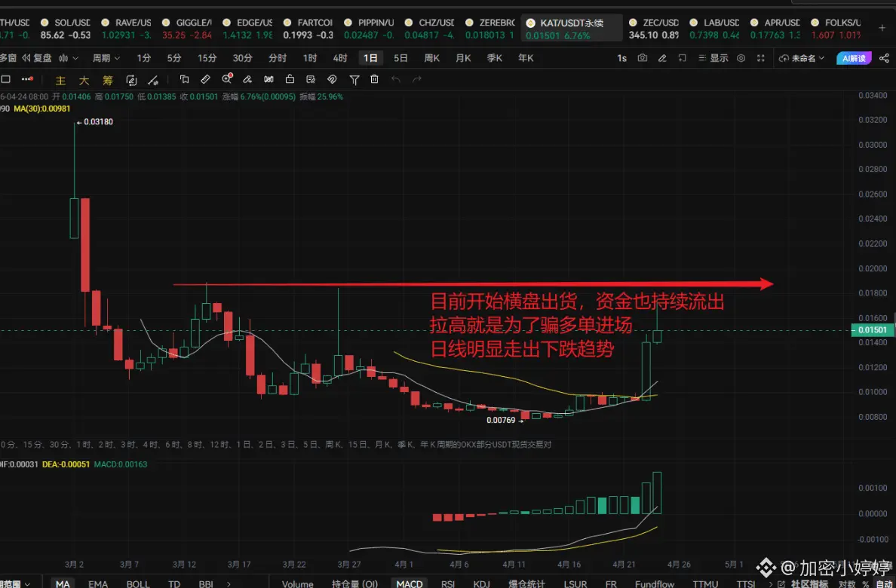The image size is (896, 588).
Task: Enable the MA overlay indicator
Action: (63, 583)
